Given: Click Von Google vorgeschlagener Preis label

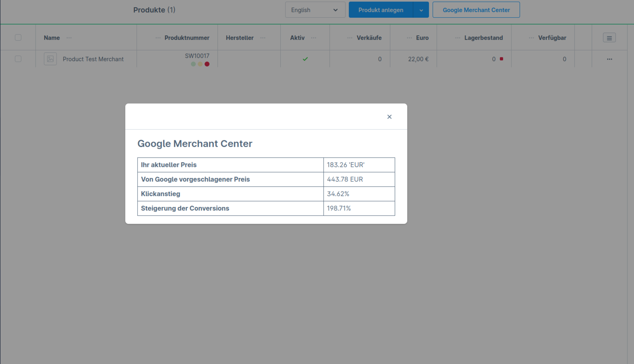Looking at the screenshot, I should (195, 179).
